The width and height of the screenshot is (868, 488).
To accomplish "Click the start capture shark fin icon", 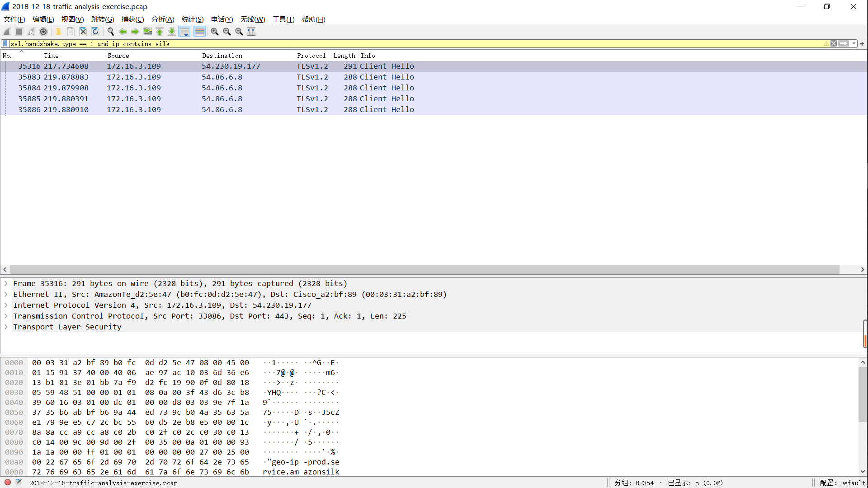I will pos(7,32).
